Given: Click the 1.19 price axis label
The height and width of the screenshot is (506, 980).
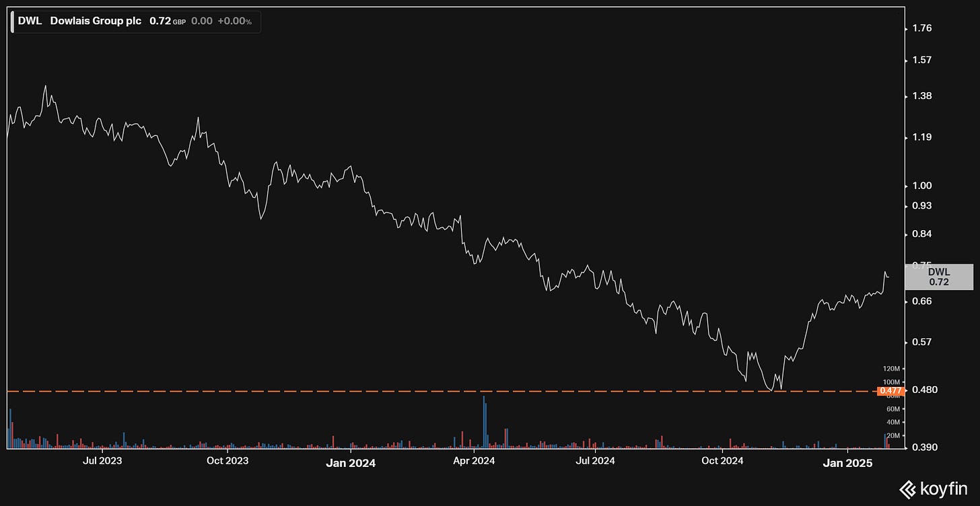Looking at the screenshot, I should click(x=921, y=137).
